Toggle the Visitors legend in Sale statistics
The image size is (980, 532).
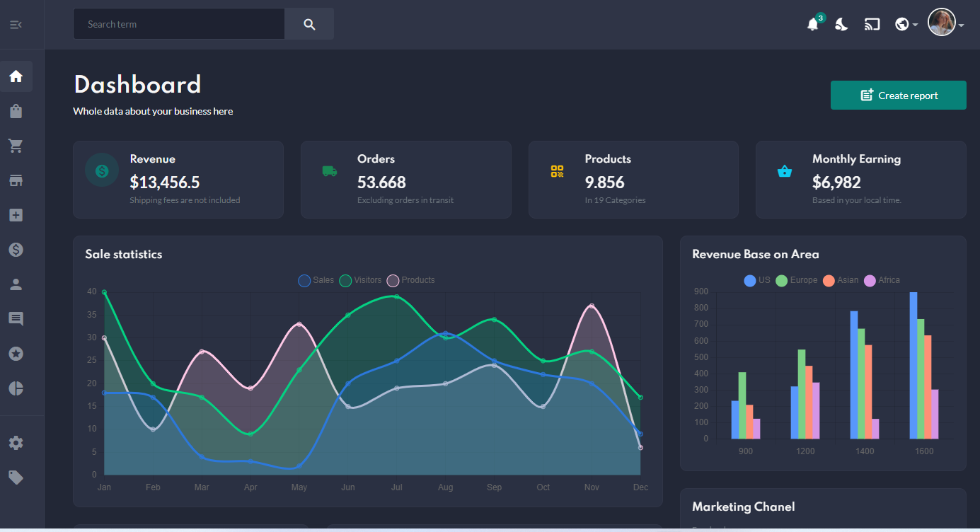point(361,280)
